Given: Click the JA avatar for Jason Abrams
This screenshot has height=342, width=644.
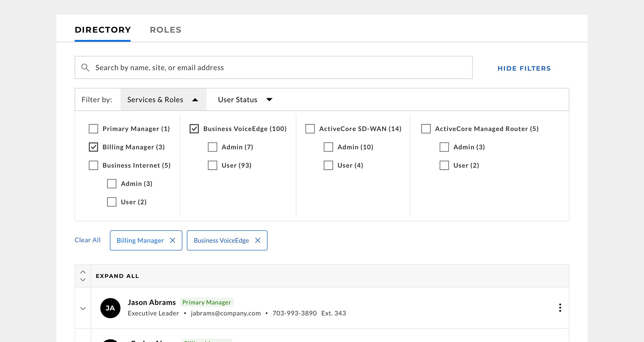Looking at the screenshot, I should [110, 308].
